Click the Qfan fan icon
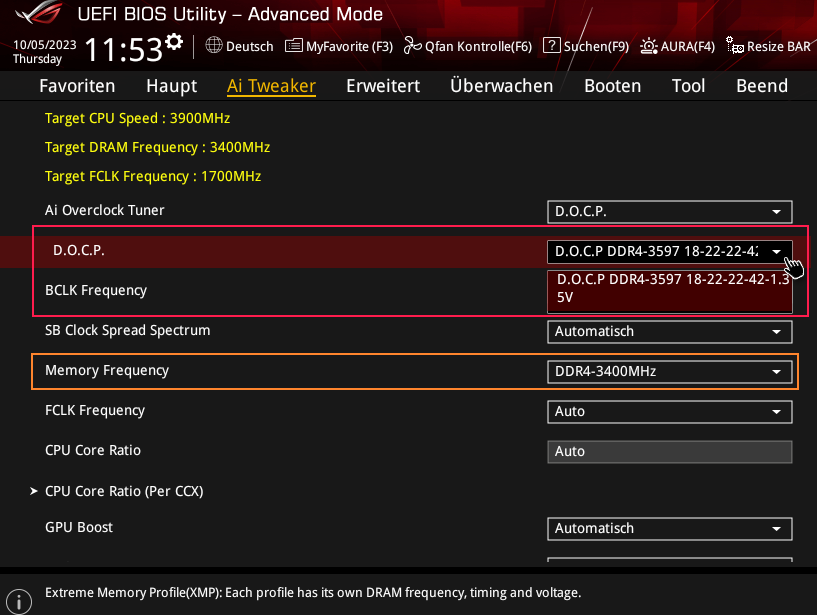The height and width of the screenshot is (615, 817). (412, 46)
